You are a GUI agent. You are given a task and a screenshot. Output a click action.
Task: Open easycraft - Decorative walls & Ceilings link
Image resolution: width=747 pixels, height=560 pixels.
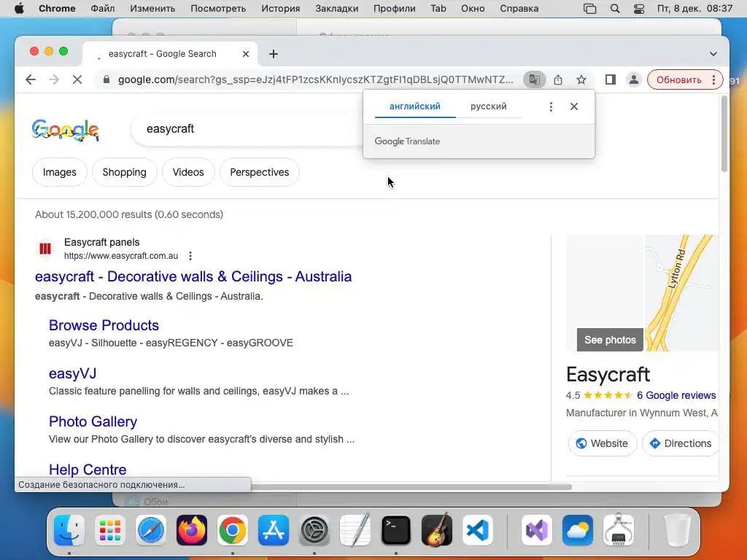[x=193, y=276]
